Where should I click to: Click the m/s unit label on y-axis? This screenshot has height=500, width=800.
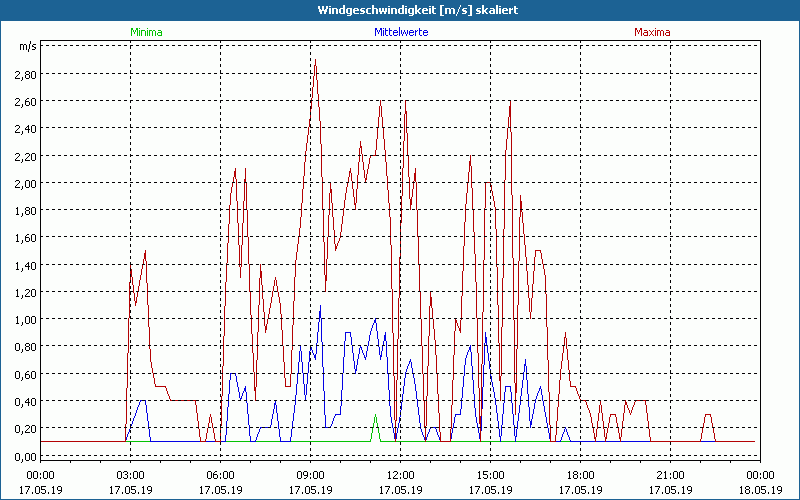26,46
